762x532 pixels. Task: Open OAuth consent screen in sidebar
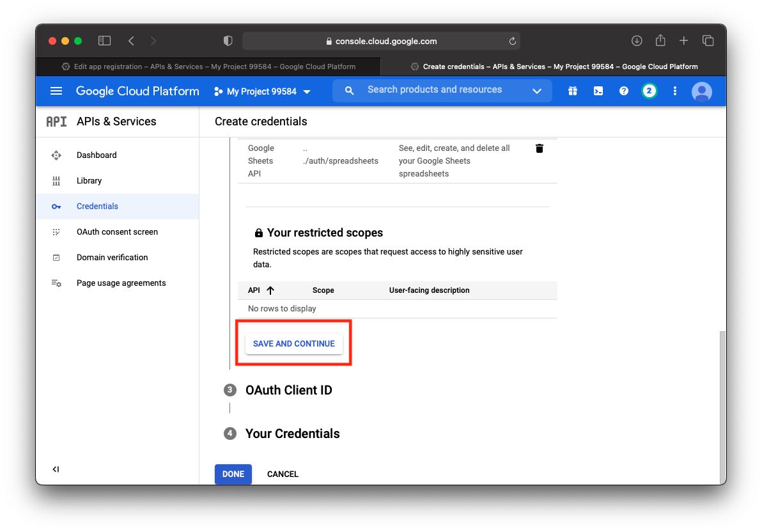tap(117, 232)
